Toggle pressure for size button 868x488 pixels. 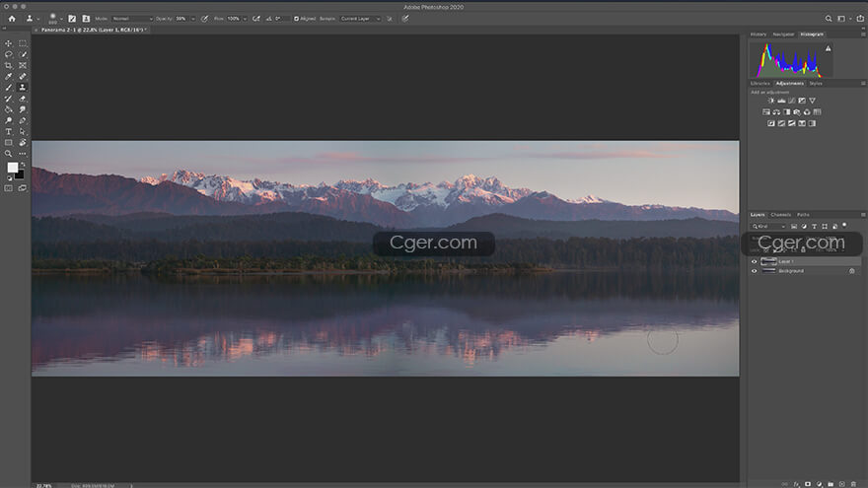(x=405, y=19)
